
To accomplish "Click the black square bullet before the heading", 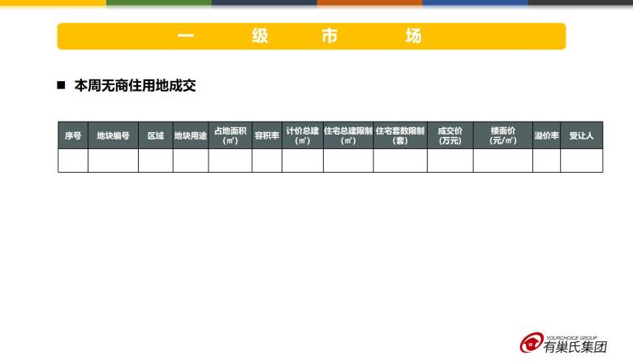I will pos(61,85).
